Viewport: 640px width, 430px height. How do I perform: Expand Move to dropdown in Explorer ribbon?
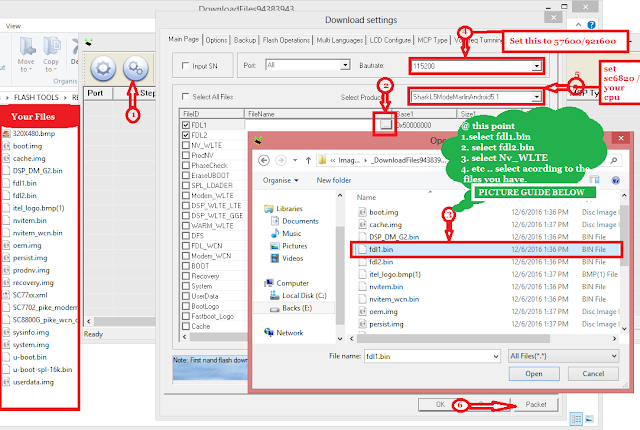tap(26, 70)
